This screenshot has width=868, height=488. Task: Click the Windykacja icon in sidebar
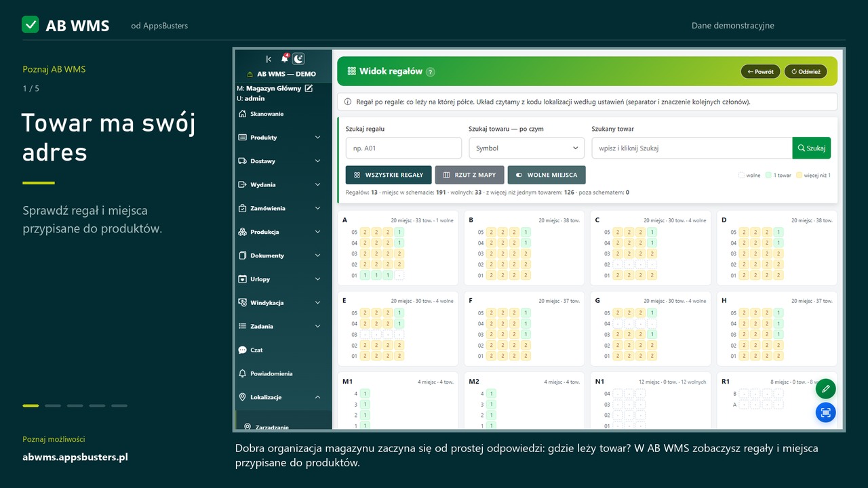click(x=243, y=303)
